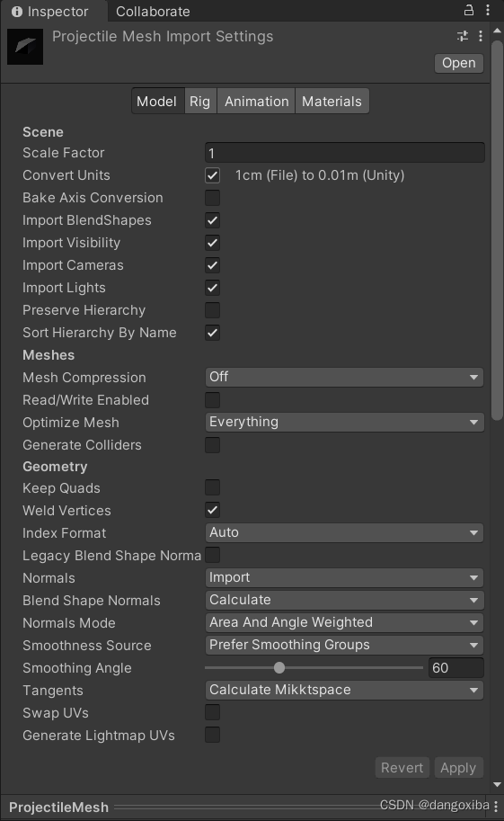Open the Mesh Compression dropdown
504x821 pixels.
(344, 377)
